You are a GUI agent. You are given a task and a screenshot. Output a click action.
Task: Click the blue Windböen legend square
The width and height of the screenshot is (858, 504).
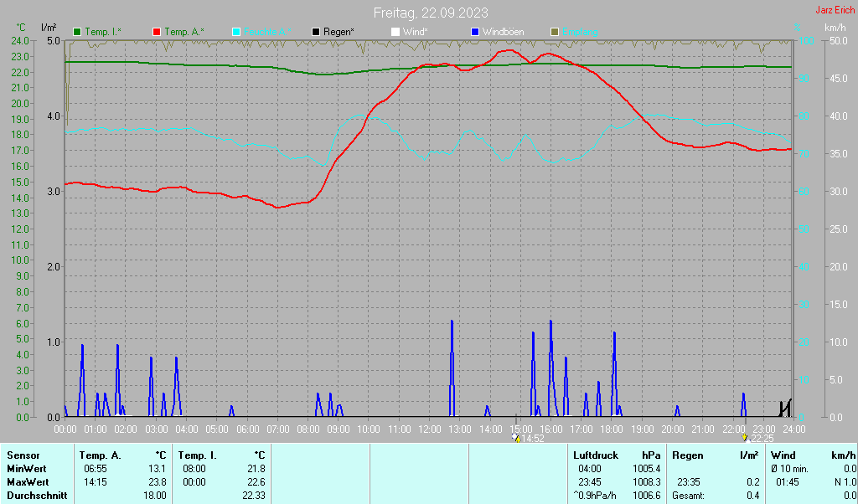pos(475,32)
